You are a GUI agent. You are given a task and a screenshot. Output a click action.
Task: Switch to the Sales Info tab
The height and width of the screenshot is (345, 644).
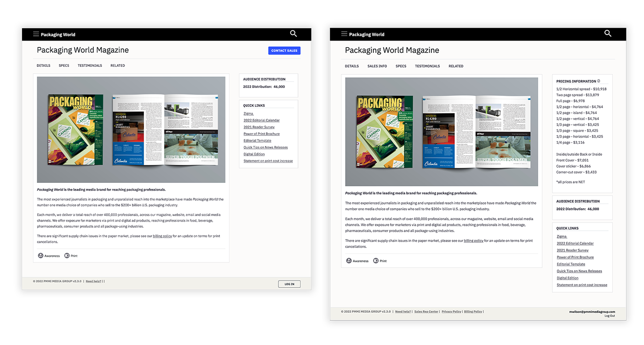[377, 66]
